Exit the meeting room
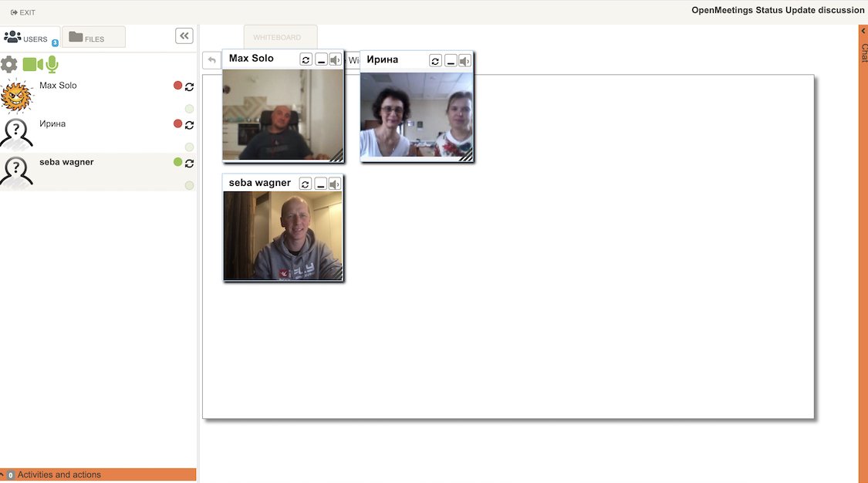Screen dimensions: 868x483 [23, 12]
